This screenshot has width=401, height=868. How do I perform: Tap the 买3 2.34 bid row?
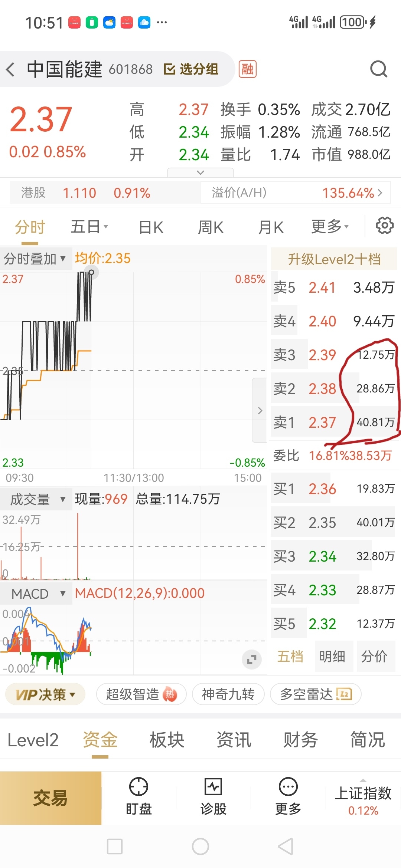tap(334, 556)
